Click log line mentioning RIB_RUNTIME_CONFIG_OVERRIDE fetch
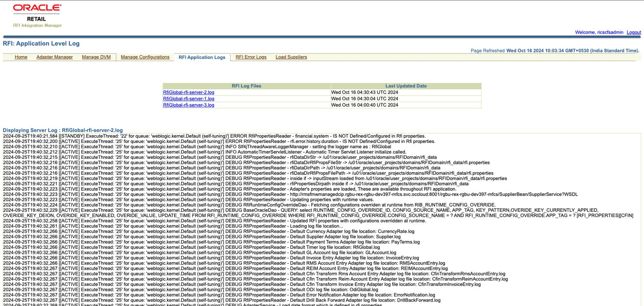 click(x=249, y=205)
